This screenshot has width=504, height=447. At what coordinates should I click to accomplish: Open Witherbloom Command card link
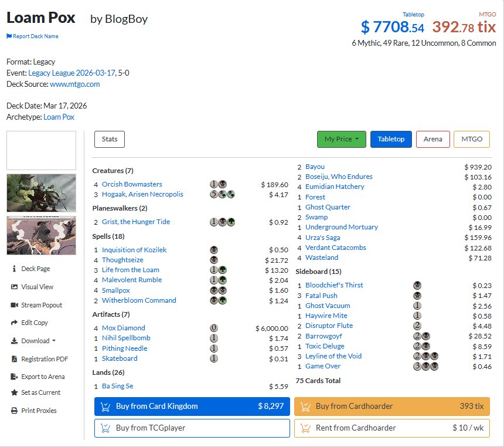pos(139,300)
